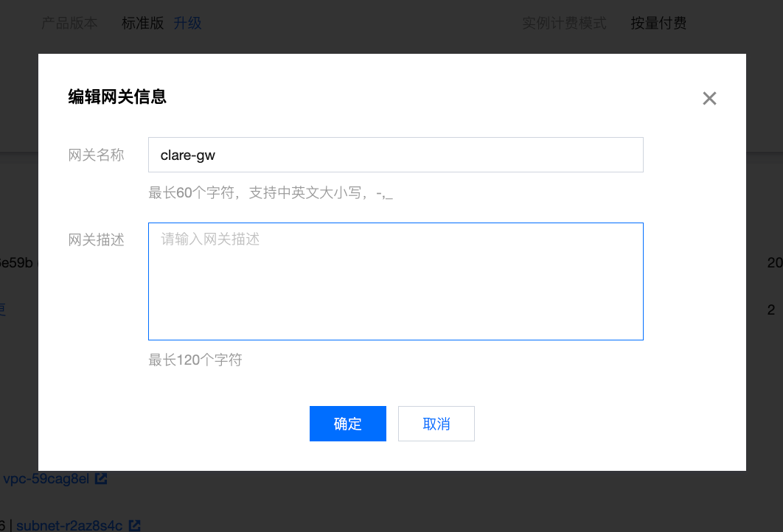783x532 pixels.
Task: Click the gateway name field containing clare-gw
Action: pos(395,155)
